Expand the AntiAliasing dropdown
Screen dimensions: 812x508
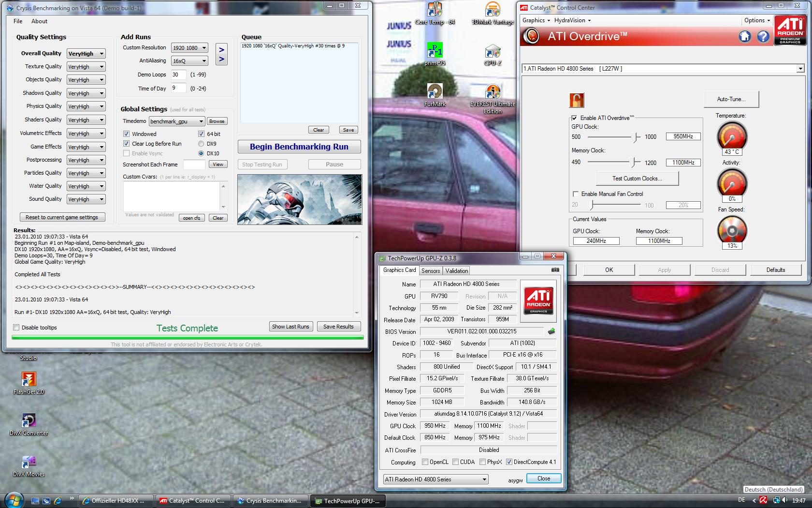[x=189, y=61]
